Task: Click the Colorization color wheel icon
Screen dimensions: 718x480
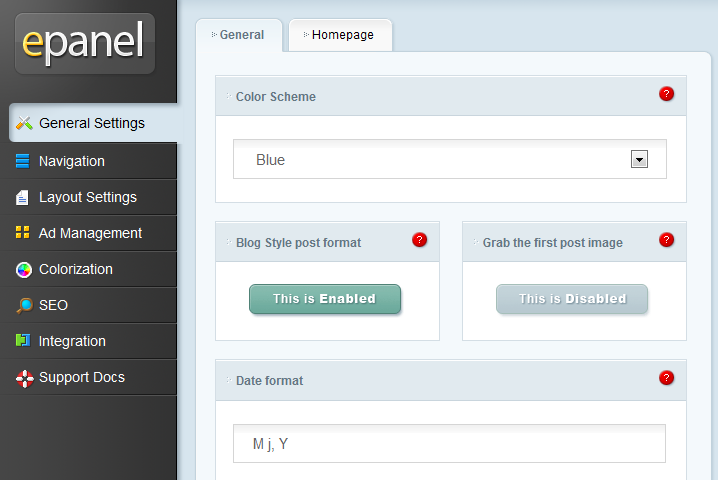Action: tap(24, 270)
